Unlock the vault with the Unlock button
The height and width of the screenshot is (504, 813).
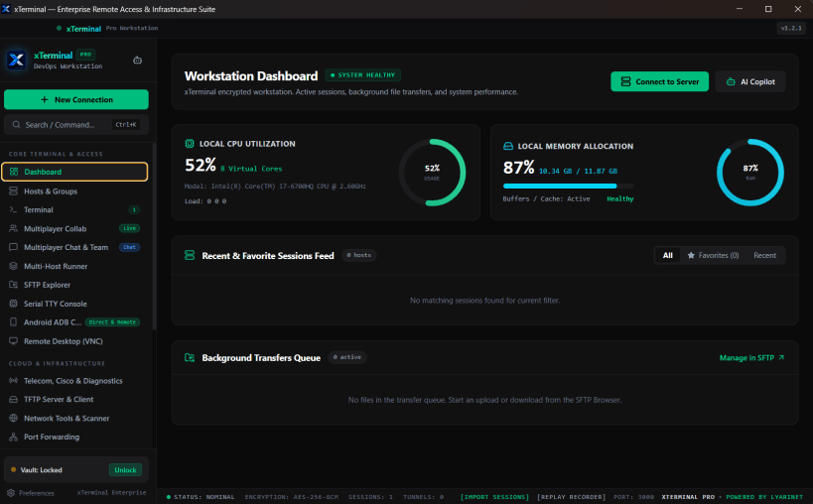coord(125,470)
